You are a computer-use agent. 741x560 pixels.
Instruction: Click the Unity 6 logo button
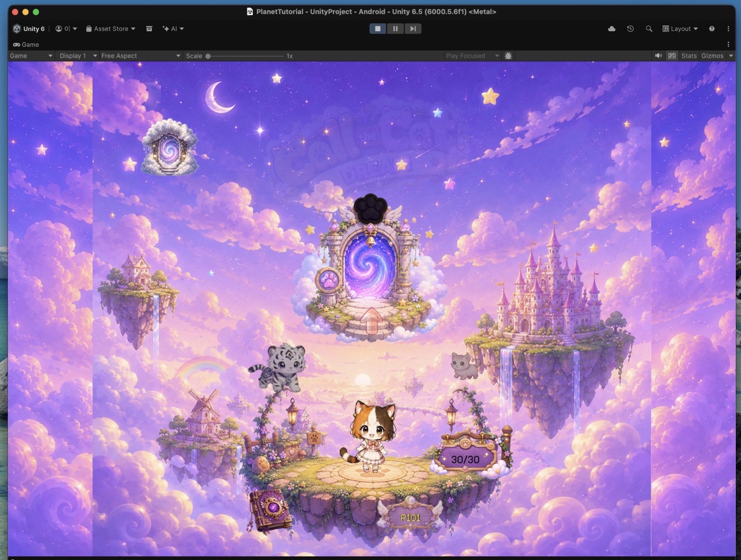(x=29, y=28)
